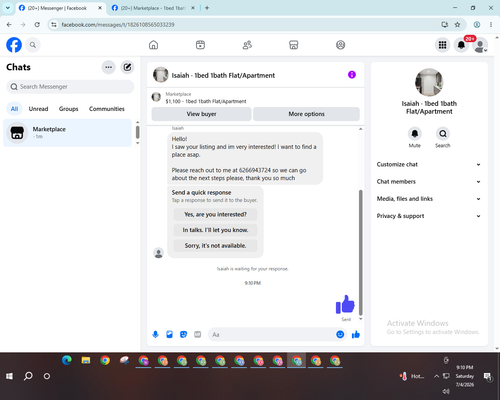Click Isaiah's sender avatar beside quick responses
Screen dimensions: 500x400
pyautogui.click(x=159, y=253)
